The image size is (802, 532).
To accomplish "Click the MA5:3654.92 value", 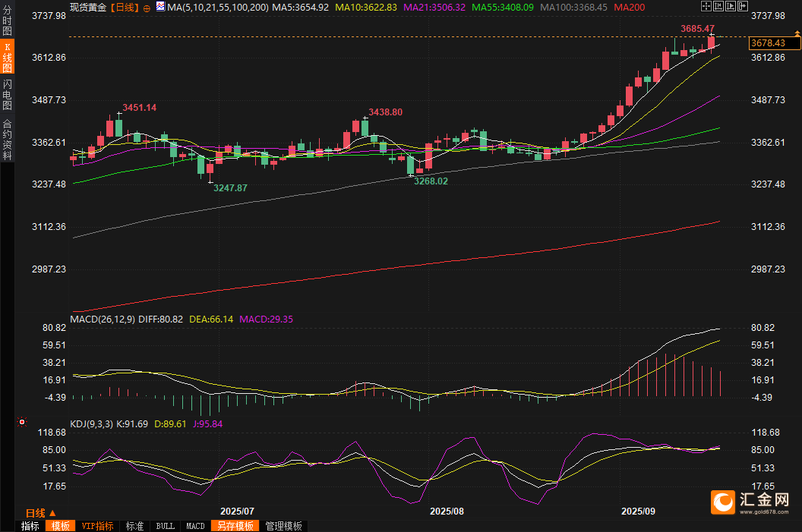I will (300, 7).
